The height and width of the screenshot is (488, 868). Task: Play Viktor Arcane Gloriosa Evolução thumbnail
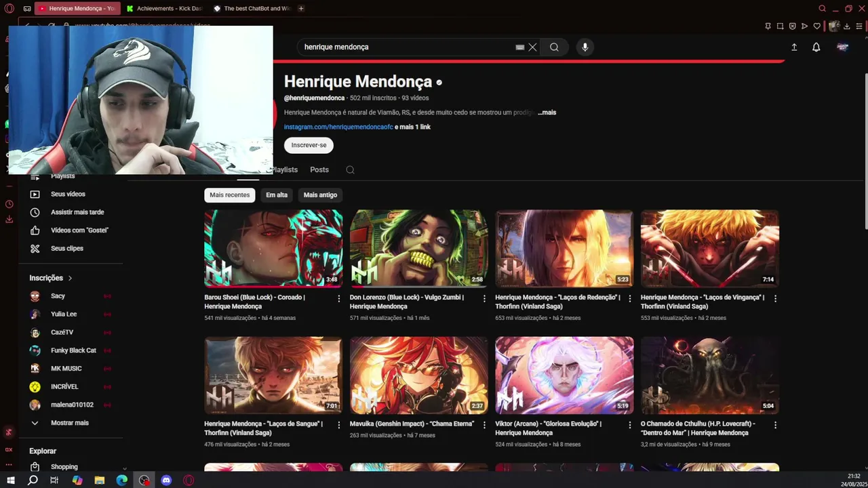pyautogui.click(x=564, y=375)
